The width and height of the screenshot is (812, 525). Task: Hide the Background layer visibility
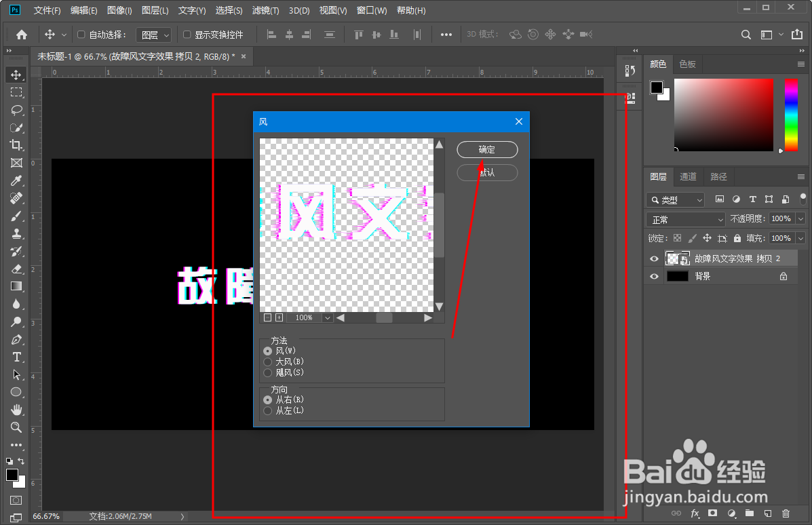tap(653, 276)
